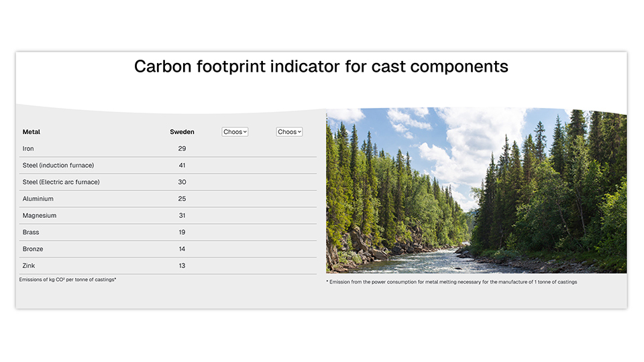Click the metal melting emission note below photo

[451, 282]
